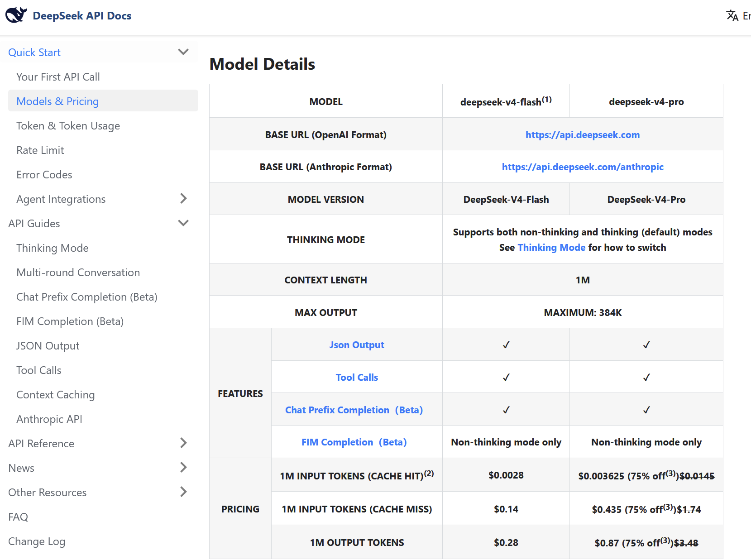This screenshot has width=751, height=560.
Task: Go to Your First API Call
Action: click(58, 77)
